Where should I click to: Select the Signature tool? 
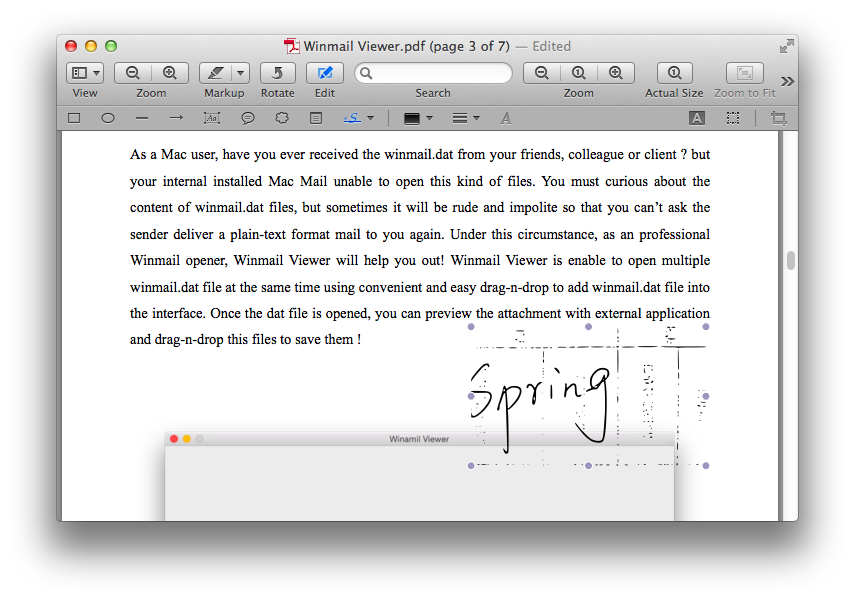pyautogui.click(x=352, y=118)
